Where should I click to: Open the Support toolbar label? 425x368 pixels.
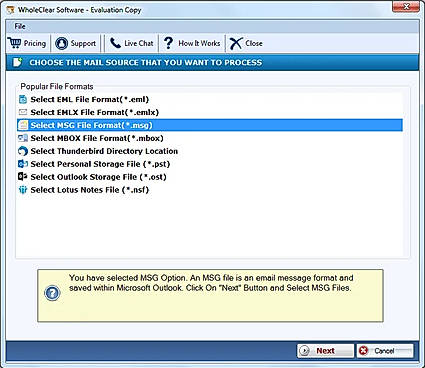pyautogui.click(x=83, y=44)
